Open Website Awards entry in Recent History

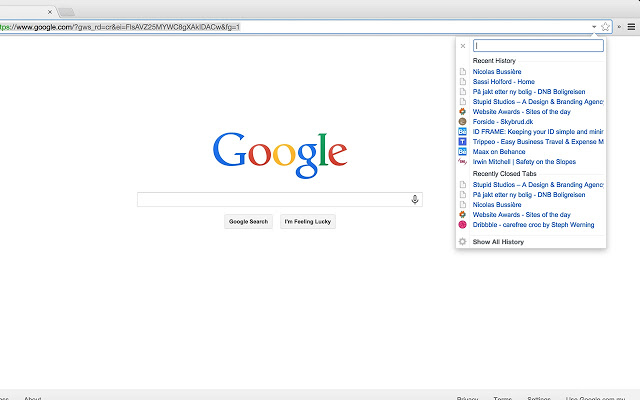pos(522,112)
